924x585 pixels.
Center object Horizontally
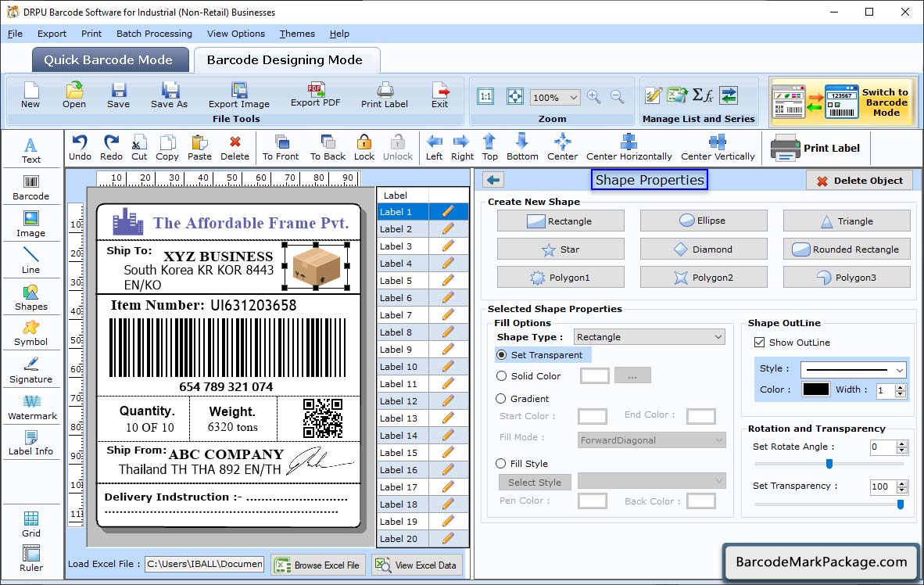point(629,148)
